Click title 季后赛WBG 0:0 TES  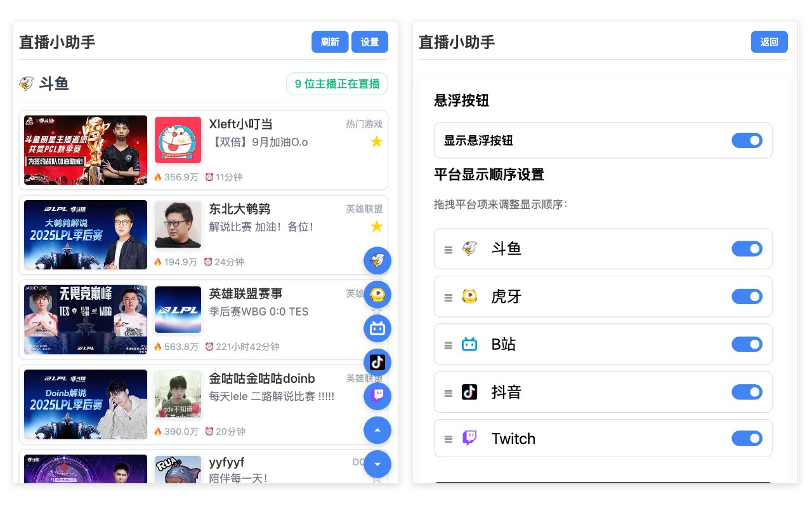point(259,311)
